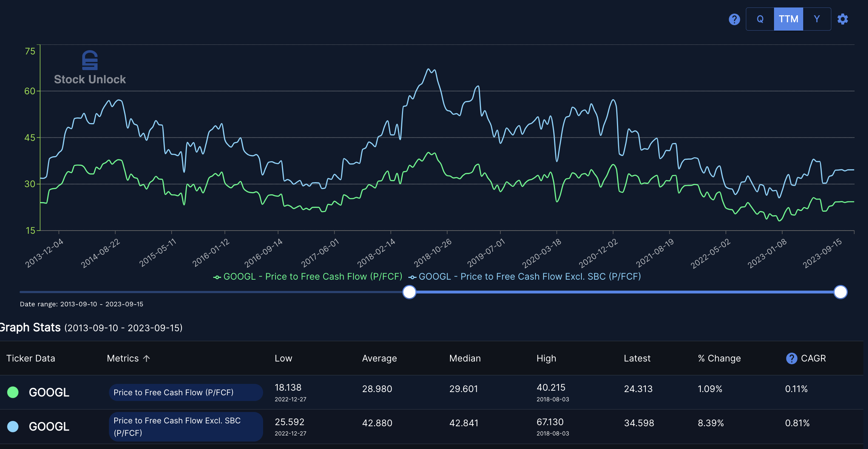Viewport: 868px width, 449px height.
Task: Click the light blue GOOGL color swatch
Action: point(13,426)
